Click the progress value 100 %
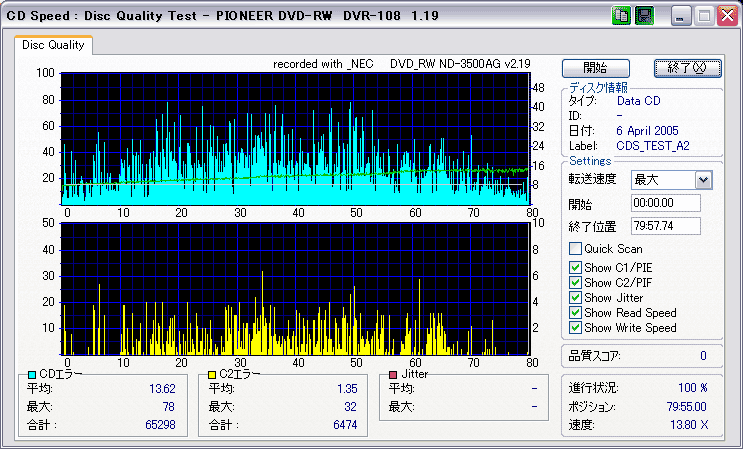This screenshot has width=743, height=449. [693, 388]
